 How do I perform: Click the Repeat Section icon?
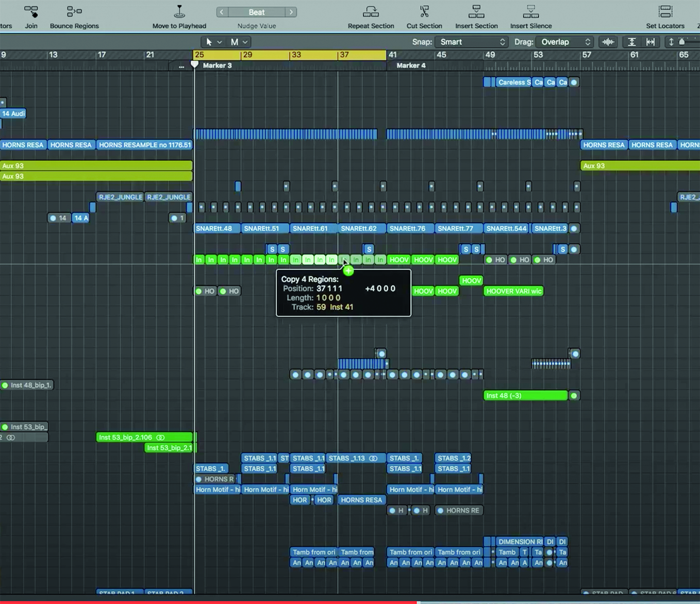[371, 11]
